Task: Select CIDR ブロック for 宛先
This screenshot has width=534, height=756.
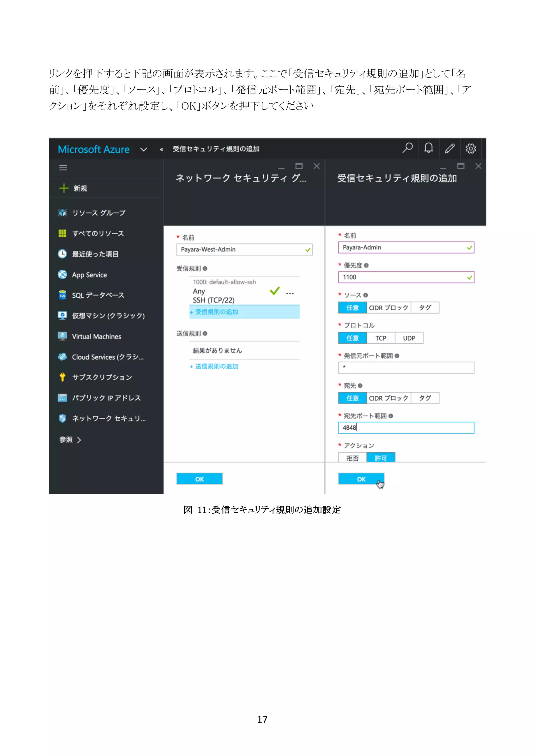Action: tap(389, 398)
